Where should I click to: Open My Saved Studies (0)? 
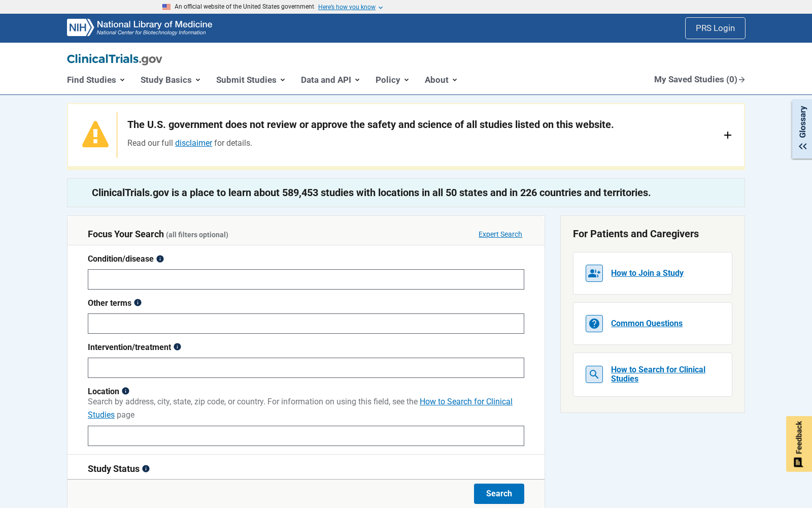pos(699,80)
